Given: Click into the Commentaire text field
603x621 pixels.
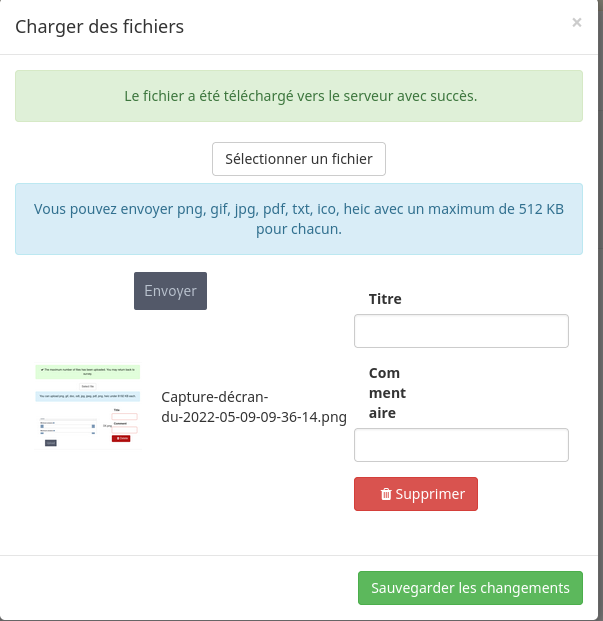Looking at the screenshot, I should [x=461, y=445].
